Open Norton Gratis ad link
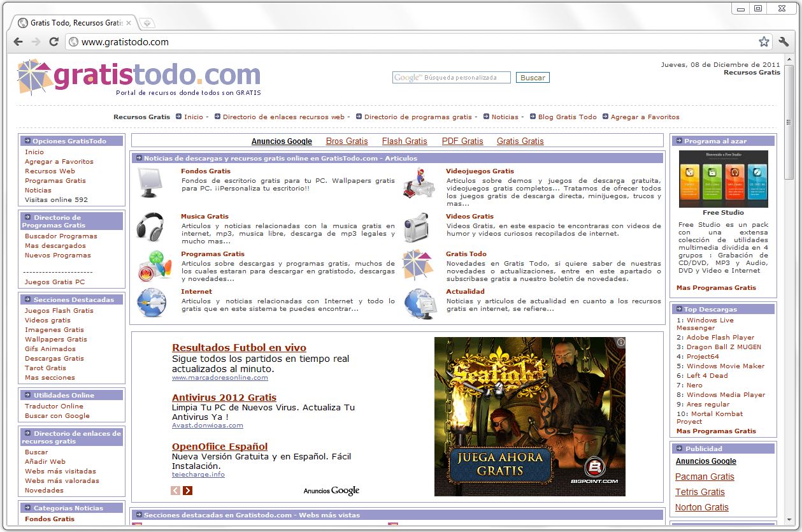 702,508
